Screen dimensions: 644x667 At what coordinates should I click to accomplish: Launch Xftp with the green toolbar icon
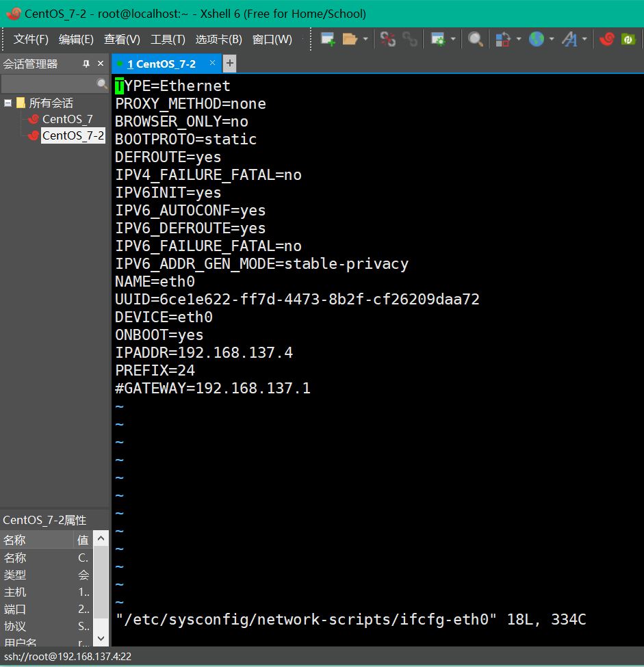[x=628, y=39]
